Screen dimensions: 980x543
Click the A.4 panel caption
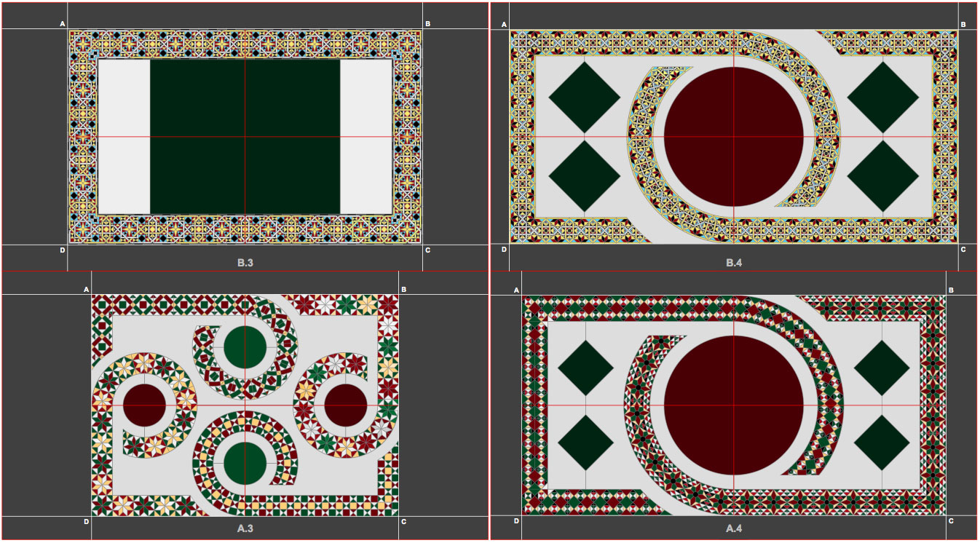coord(734,529)
